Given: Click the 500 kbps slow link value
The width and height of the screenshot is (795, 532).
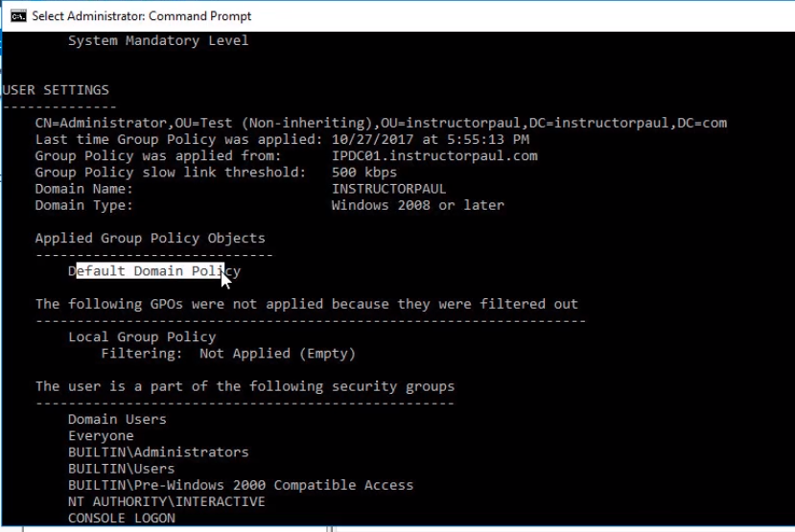Looking at the screenshot, I should pos(364,173).
